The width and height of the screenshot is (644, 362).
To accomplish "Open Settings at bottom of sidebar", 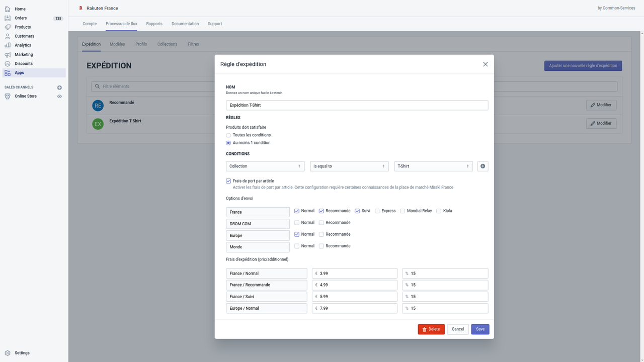I will point(22,353).
